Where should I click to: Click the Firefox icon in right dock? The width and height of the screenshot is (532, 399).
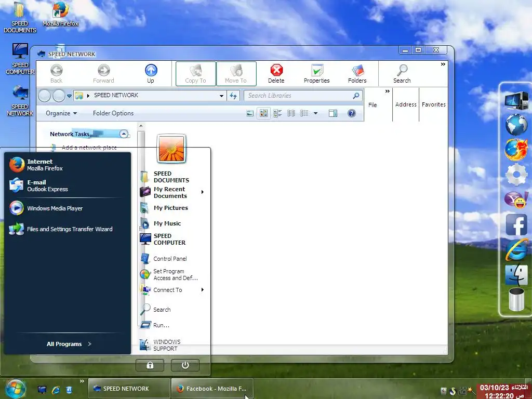click(x=516, y=150)
